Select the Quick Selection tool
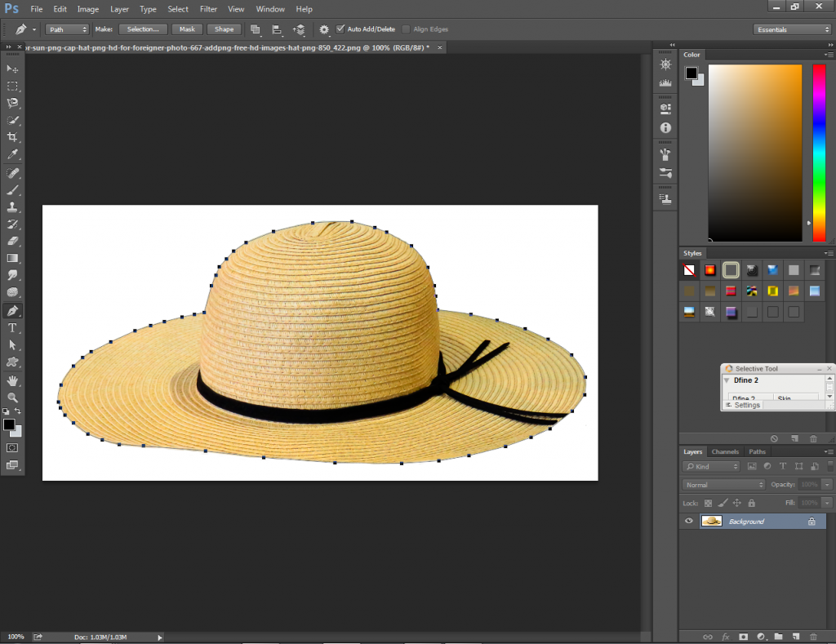 (12, 120)
